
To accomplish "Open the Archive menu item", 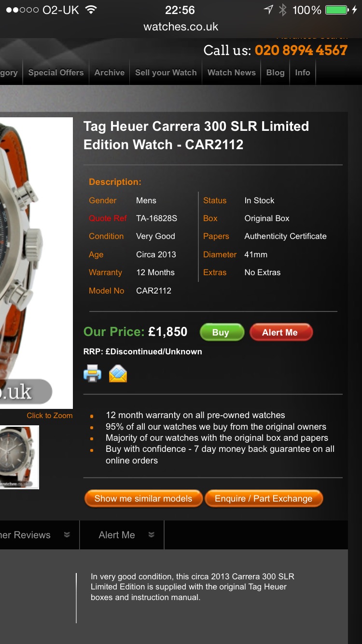I will pos(110,72).
